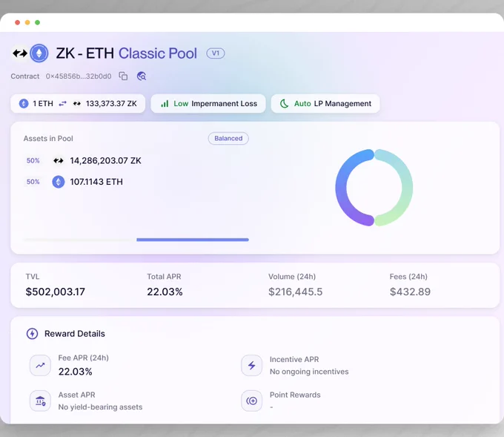
Task: Open contract in block explorer icon
Action: click(x=142, y=76)
